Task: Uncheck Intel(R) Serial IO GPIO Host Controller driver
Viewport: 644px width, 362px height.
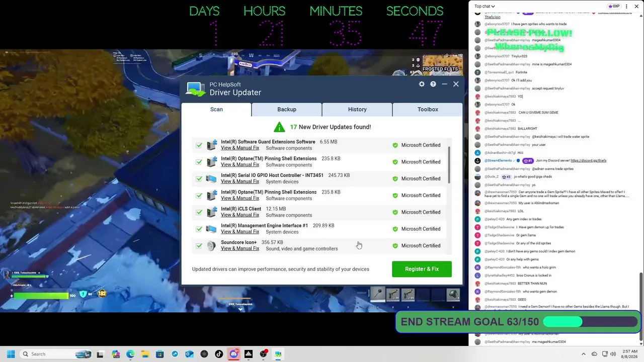Action: point(199,179)
